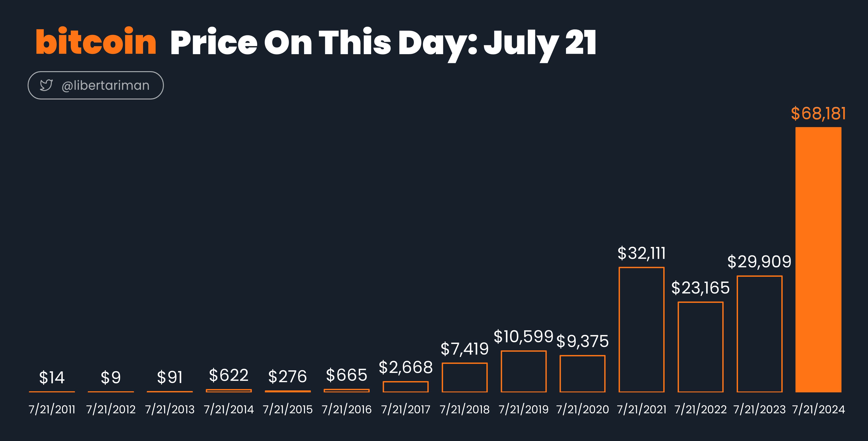Click the 7/21/2011 date axis label
868x441 pixels.
(52, 409)
